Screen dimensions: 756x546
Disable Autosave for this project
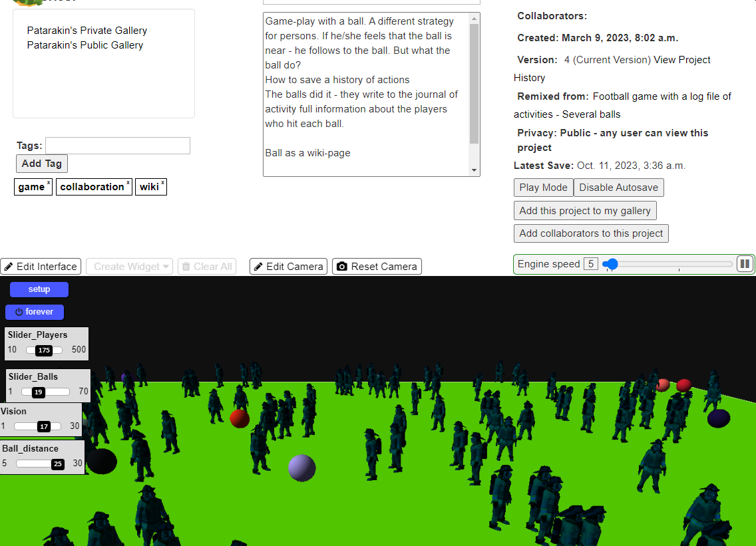(618, 188)
